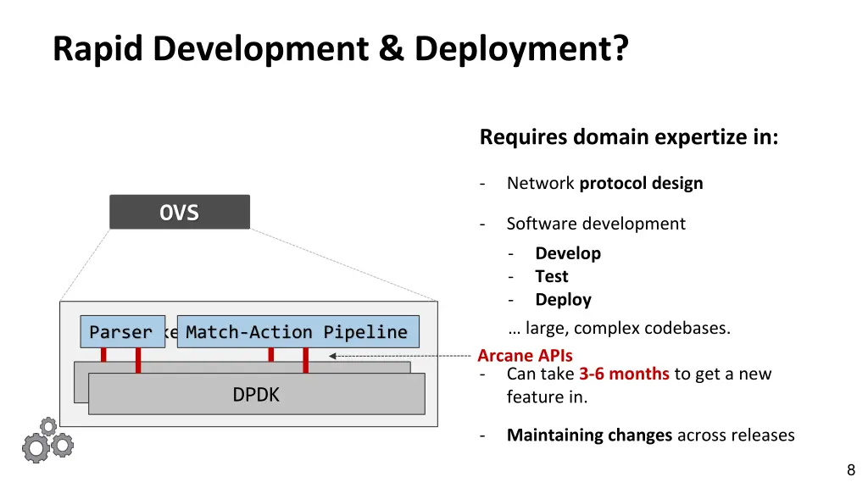Image resolution: width=868 pixels, height=488 pixels.
Task: Click the 'Develop' sub-bullet
Action: [568, 253]
